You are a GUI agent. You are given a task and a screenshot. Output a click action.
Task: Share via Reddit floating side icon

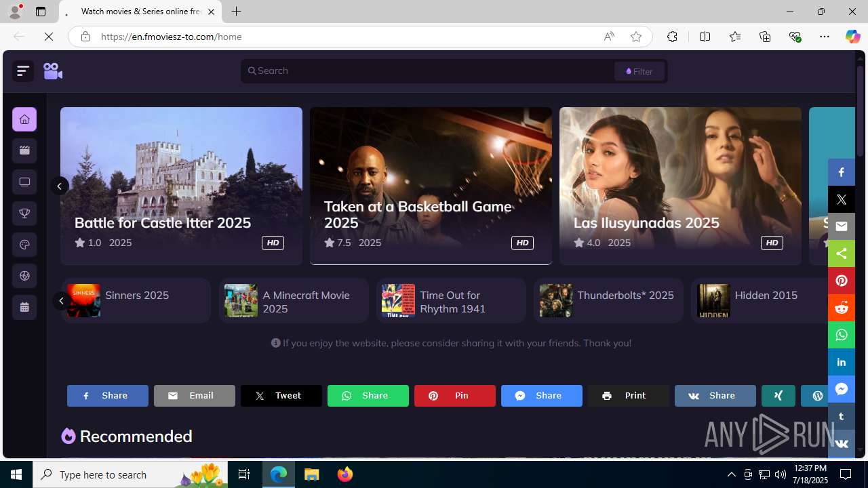(841, 308)
